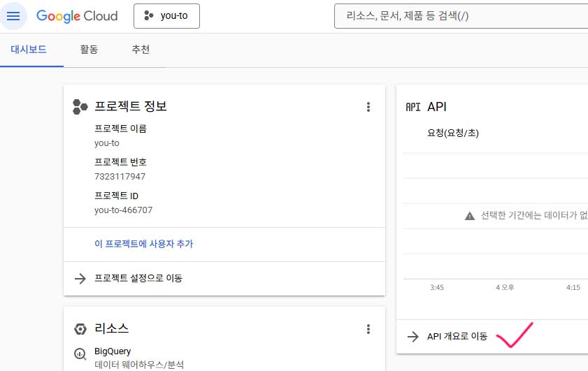
Task: Open the you-to project selector
Action: coord(166,16)
